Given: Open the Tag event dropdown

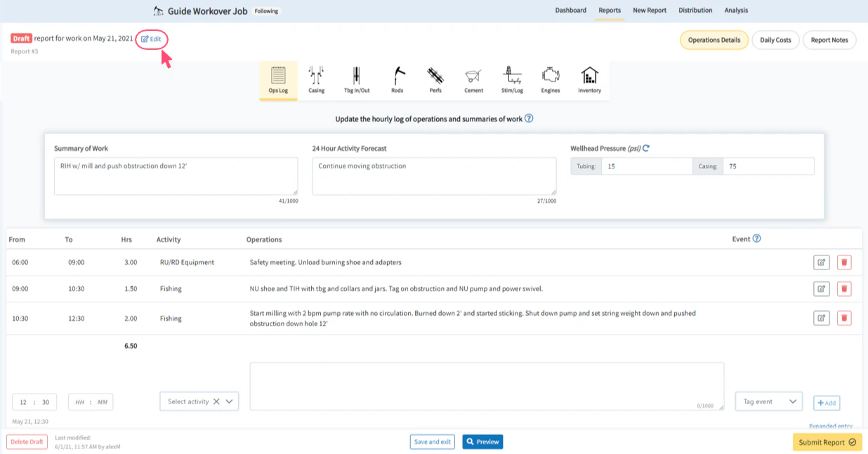Looking at the screenshot, I should pos(768,401).
